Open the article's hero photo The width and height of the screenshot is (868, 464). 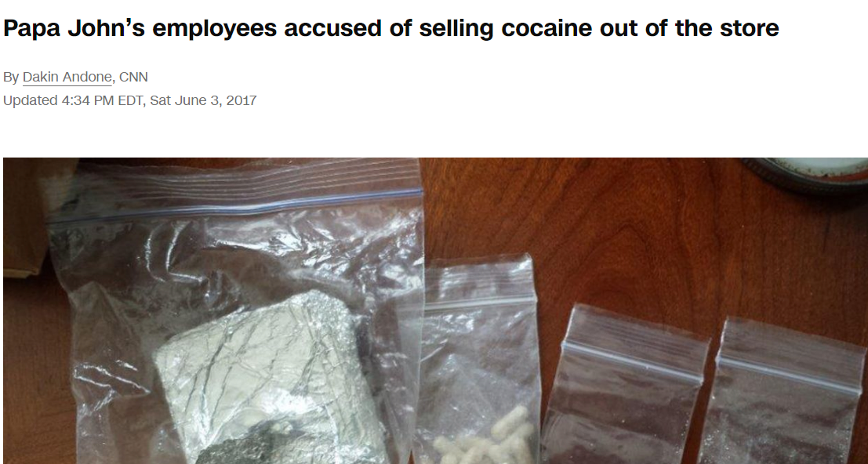point(435,311)
